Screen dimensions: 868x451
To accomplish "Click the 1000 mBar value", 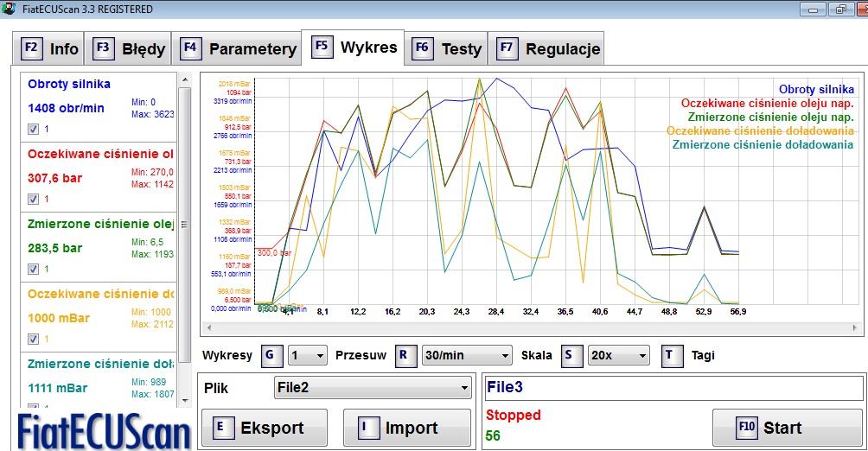I will click(59, 318).
